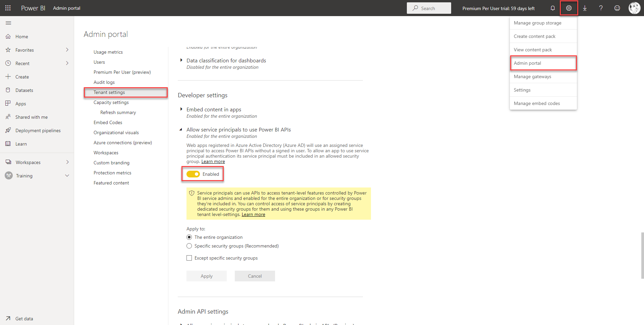The image size is (644, 325).
Task: Open Workspaces in admin navigation list
Action: tap(106, 153)
